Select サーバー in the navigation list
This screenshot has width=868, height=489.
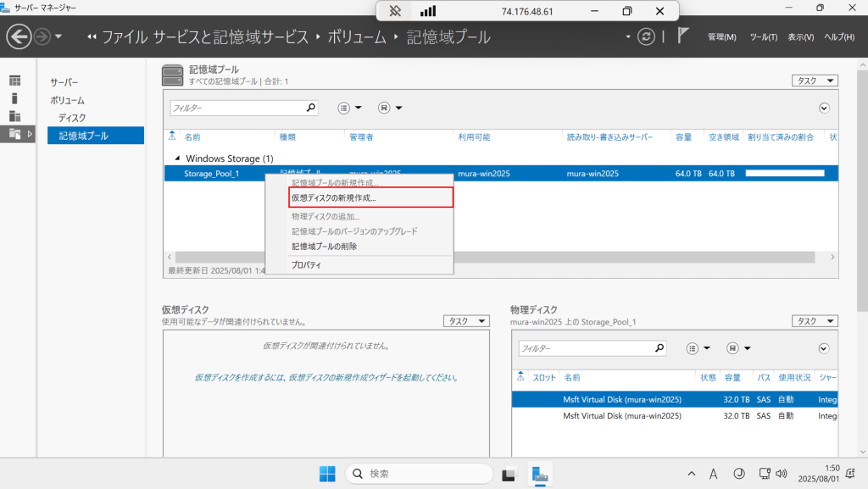click(64, 82)
